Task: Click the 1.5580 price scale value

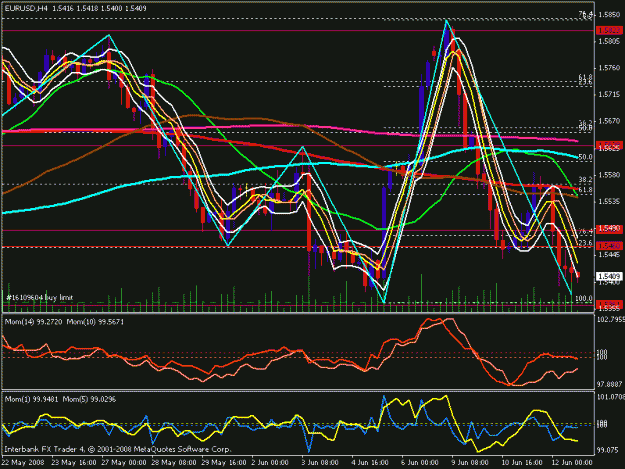Action: 609,175
